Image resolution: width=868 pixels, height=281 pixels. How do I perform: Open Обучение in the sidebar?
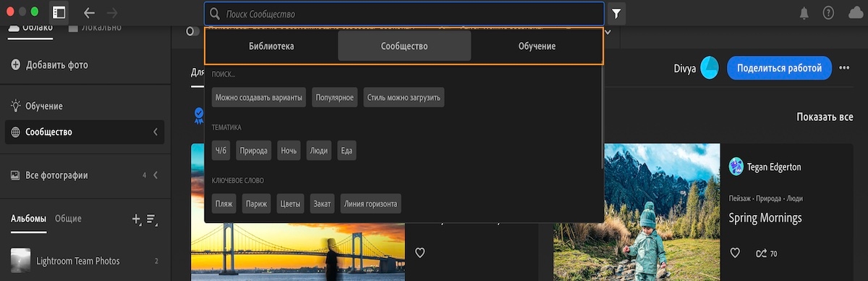[x=44, y=106]
